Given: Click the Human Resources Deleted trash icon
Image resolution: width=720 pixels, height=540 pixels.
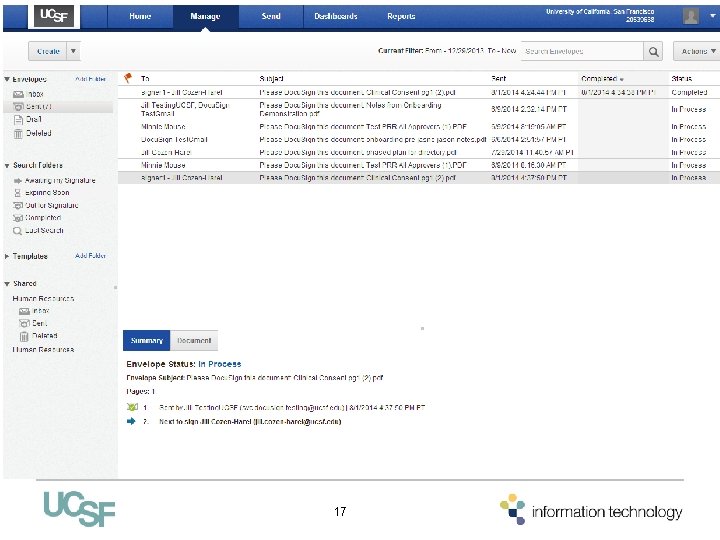Looking at the screenshot, I should click(24, 336).
